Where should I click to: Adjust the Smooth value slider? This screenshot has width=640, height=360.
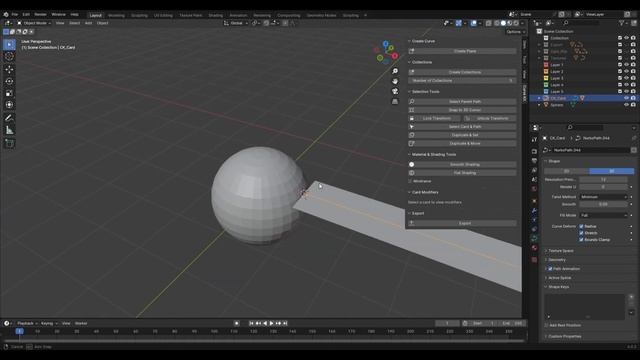(x=603, y=204)
